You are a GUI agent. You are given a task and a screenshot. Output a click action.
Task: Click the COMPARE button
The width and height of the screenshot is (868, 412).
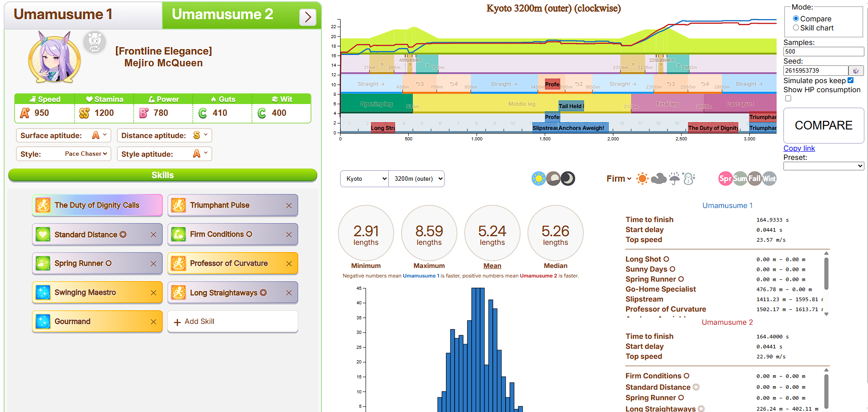point(823,125)
